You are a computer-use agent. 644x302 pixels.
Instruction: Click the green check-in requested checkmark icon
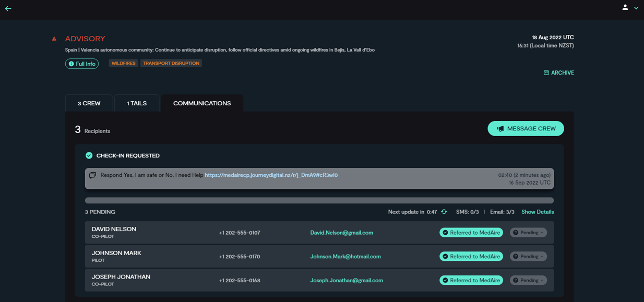click(89, 155)
